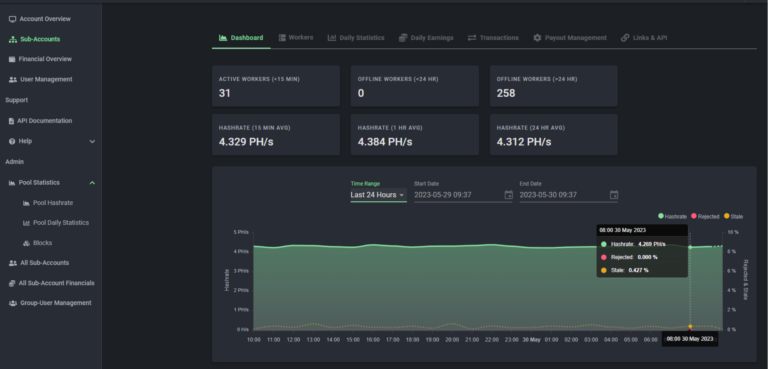Viewport: 768px width, 369px height.
Task: Click the Start Date input field
Action: [x=463, y=195]
